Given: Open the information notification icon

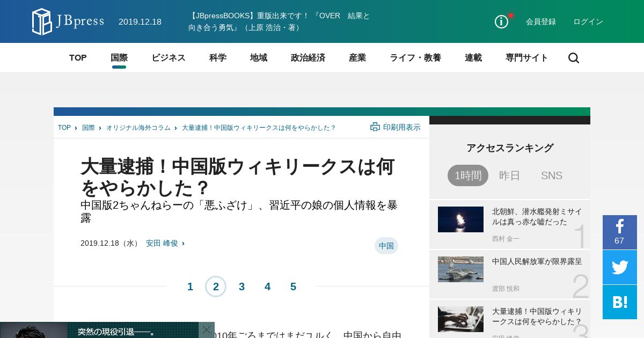Looking at the screenshot, I should (x=501, y=21).
